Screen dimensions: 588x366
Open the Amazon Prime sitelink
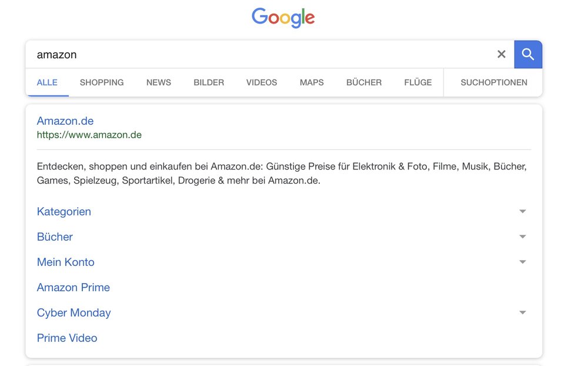(x=73, y=288)
